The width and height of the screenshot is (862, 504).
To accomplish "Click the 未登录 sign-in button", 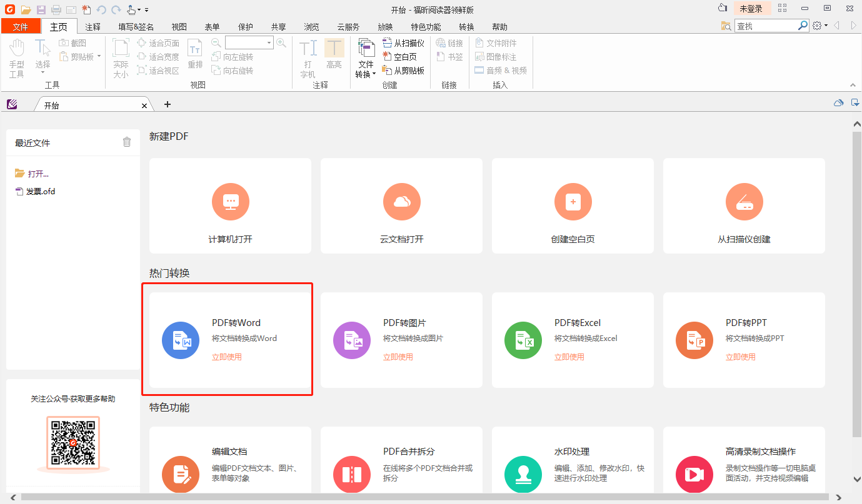I will [751, 9].
